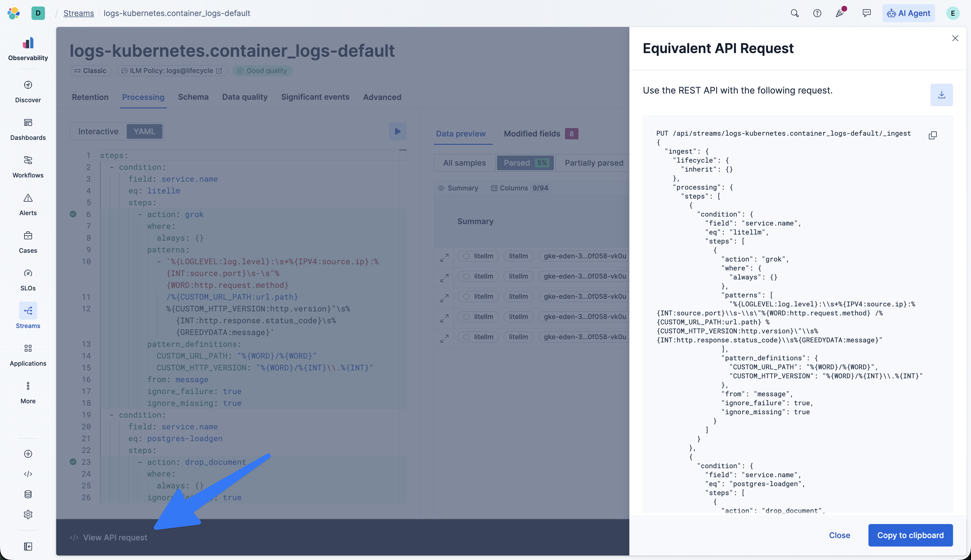
Task: Collapse the side navigation panel icon
Action: (x=28, y=547)
